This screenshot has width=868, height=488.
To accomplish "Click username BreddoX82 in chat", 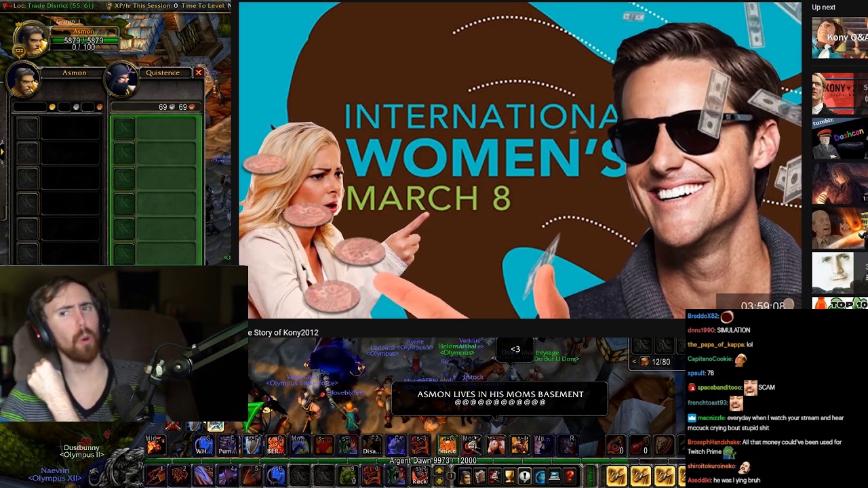I will 703,316.
